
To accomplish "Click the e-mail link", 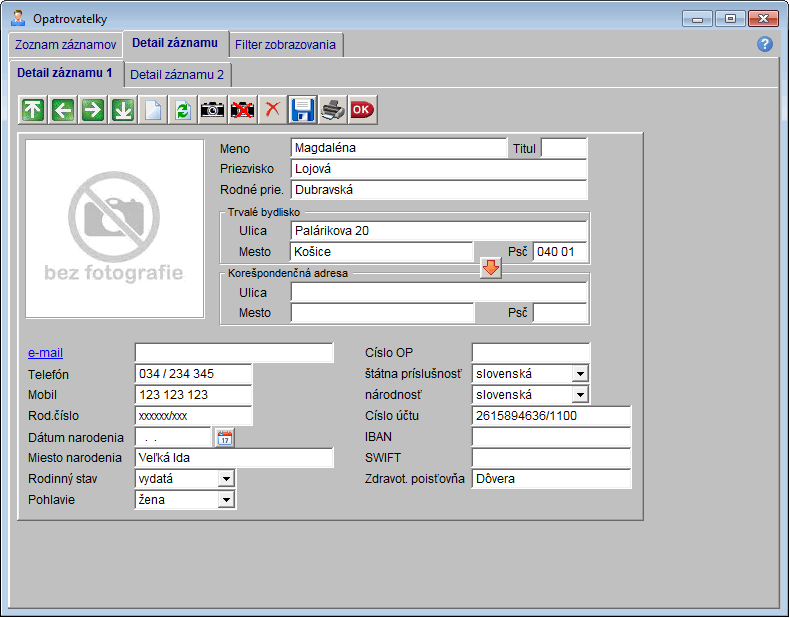I will [x=45, y=353].
